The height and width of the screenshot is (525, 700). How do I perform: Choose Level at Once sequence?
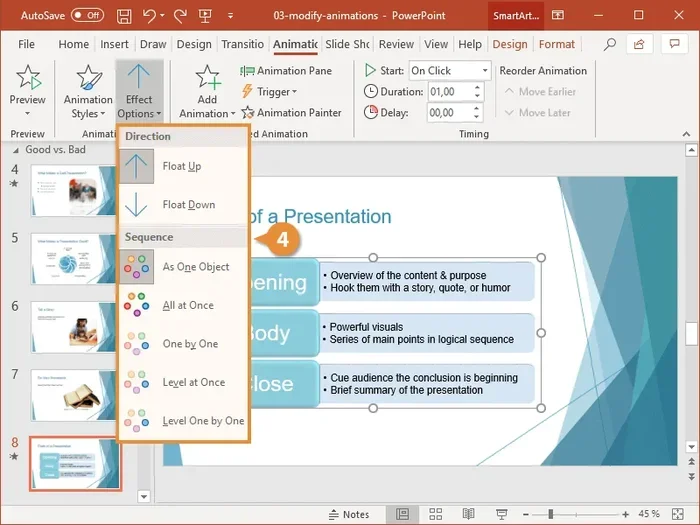point(183,382)
